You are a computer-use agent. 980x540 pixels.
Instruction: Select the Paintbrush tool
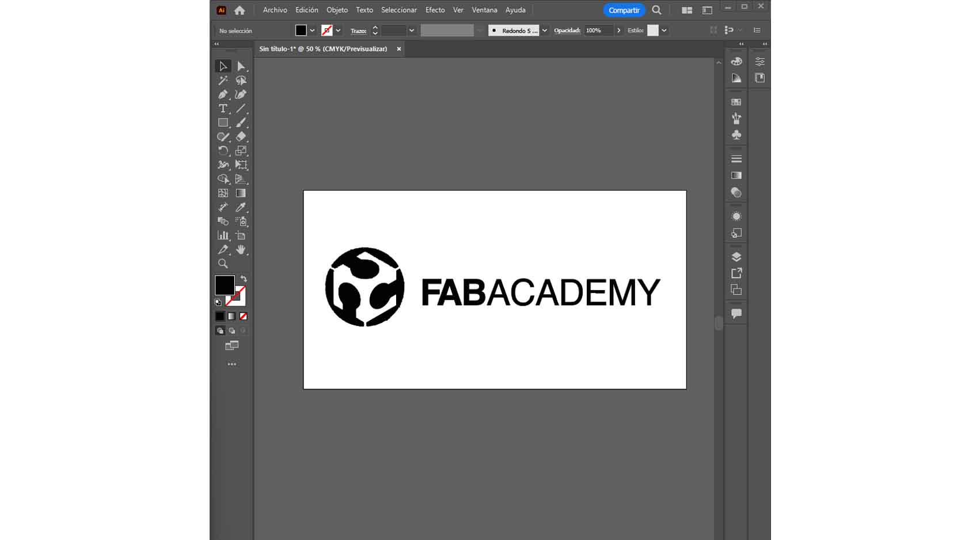(241, 123)
